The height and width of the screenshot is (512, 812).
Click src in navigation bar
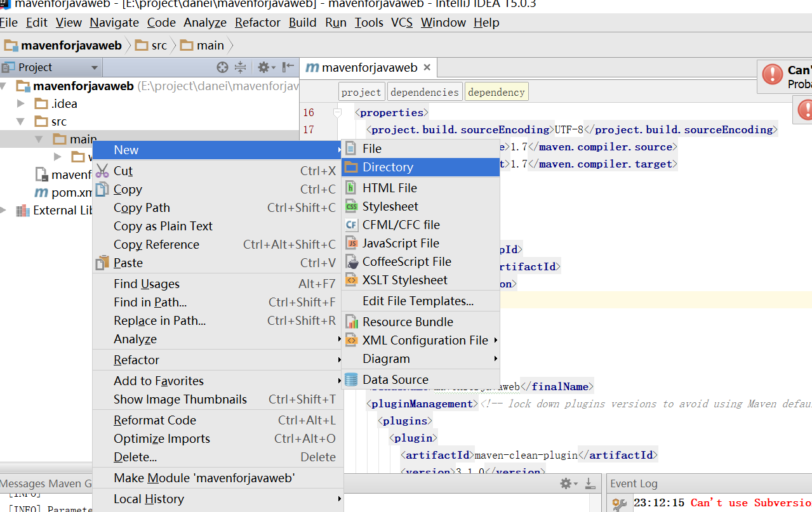151,45
